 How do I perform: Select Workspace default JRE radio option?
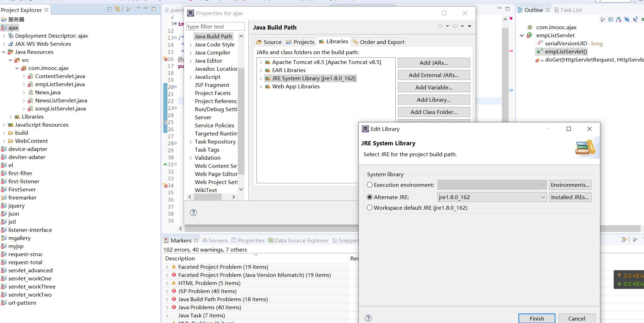370,208
